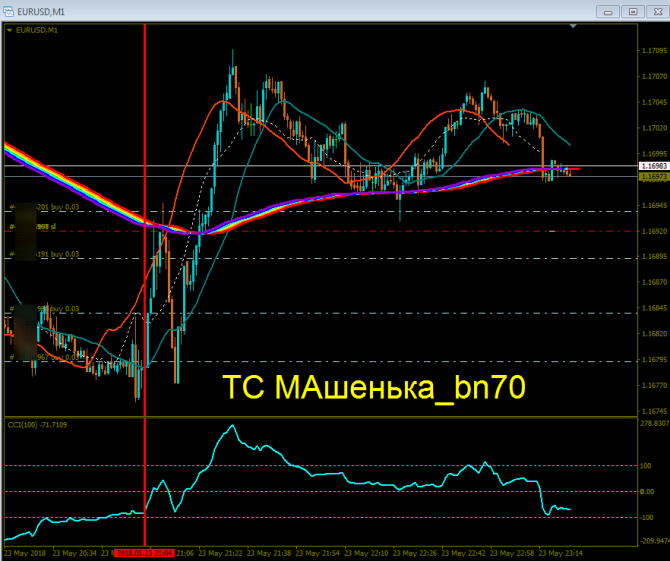Click the 1.16795 price scale value
The height and width of the screenshot is (561, 670).
pos(655,359)
